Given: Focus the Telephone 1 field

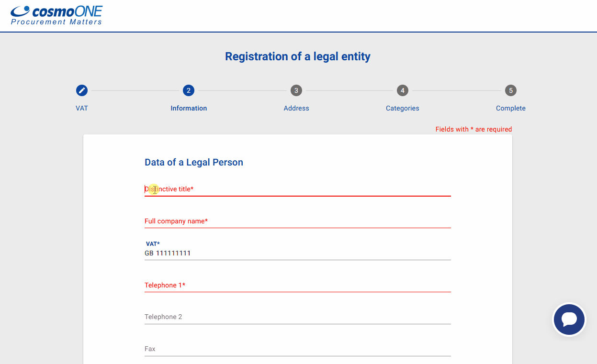Looking at the screenshot, I should click(297, 286).
